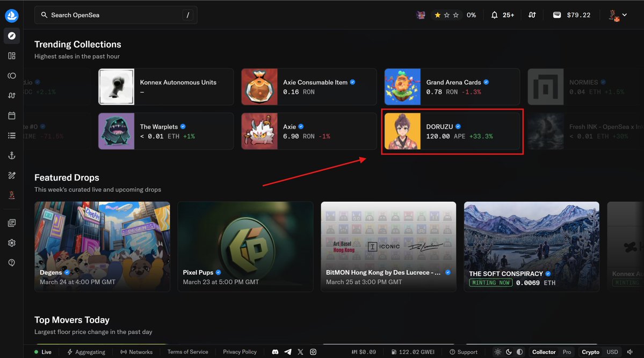Screen dimensions: 644x358
Task: Open the Swap arrows icon in sidebar
Action: (11, 95)
